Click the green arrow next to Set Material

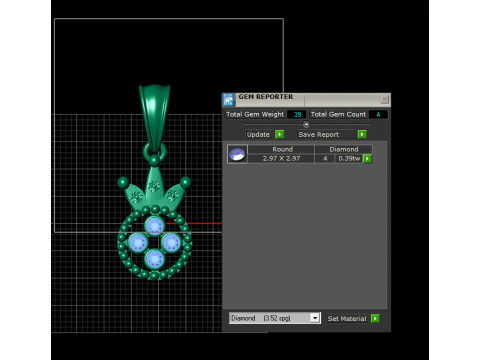click(x=375, y=318)
